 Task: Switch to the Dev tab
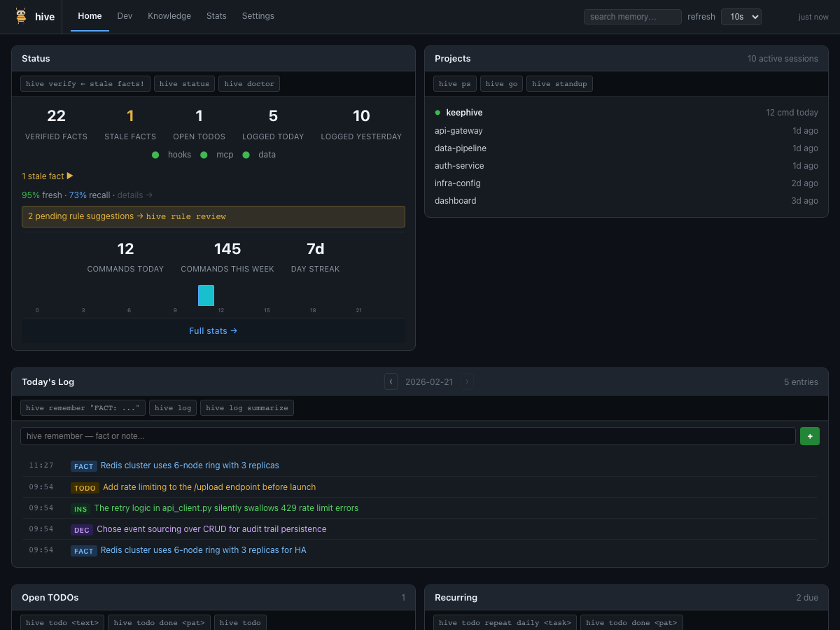[125, 16]
